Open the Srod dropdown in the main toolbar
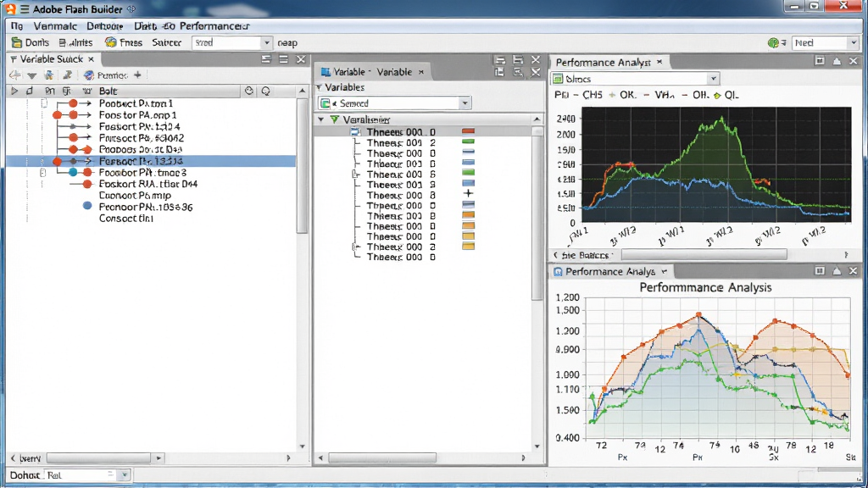 tap(266, 42)
